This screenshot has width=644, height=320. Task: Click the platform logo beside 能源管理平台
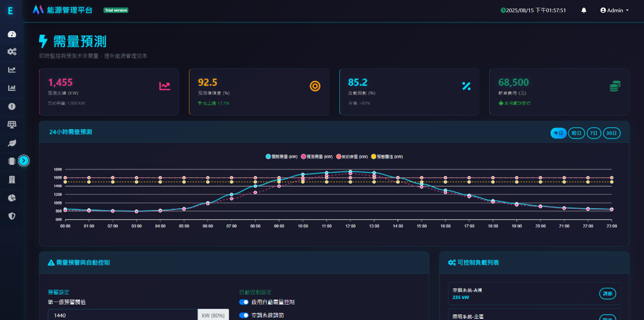click(x=38, y=10)
